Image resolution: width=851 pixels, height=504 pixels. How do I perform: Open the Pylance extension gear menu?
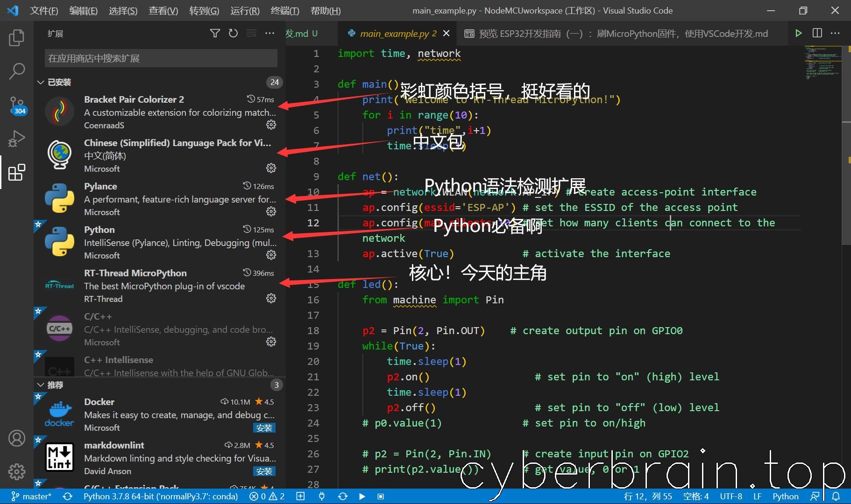[x=271, y=211]
